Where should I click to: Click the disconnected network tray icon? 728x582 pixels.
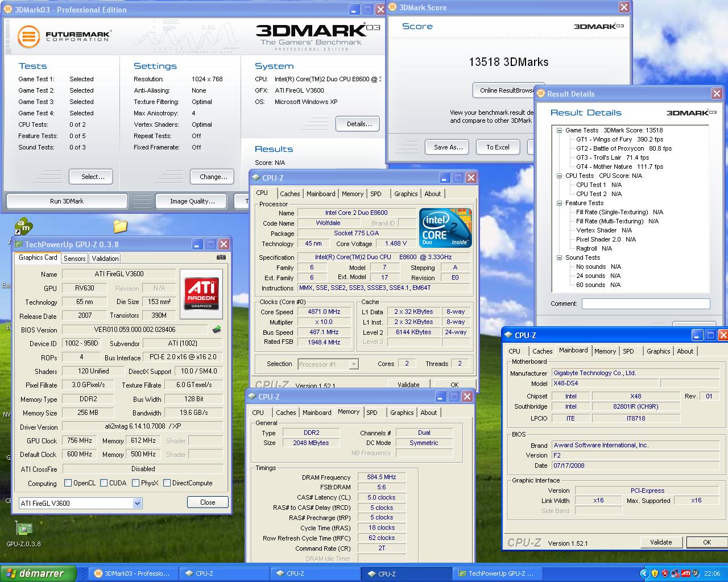point(676,573)
